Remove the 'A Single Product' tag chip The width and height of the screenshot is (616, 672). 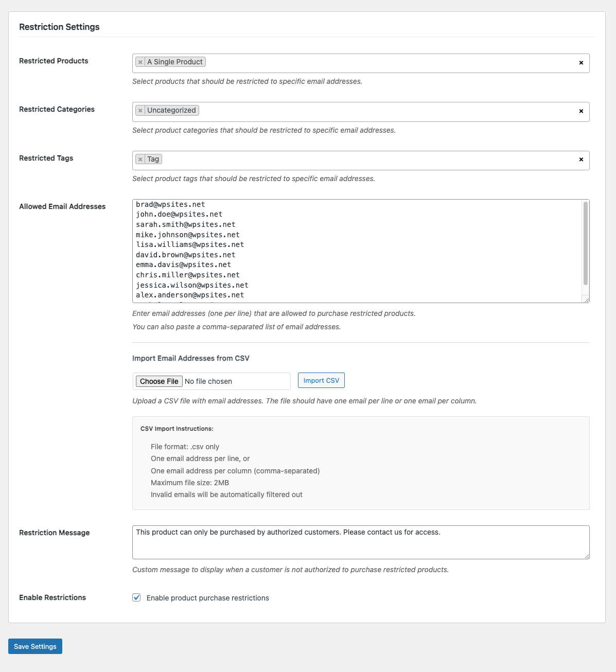click(140, 62)
